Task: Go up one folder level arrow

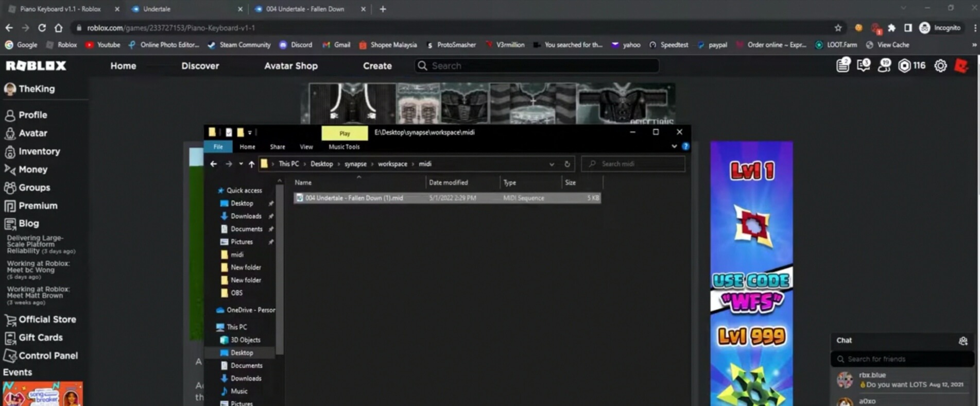Action: 251,164
